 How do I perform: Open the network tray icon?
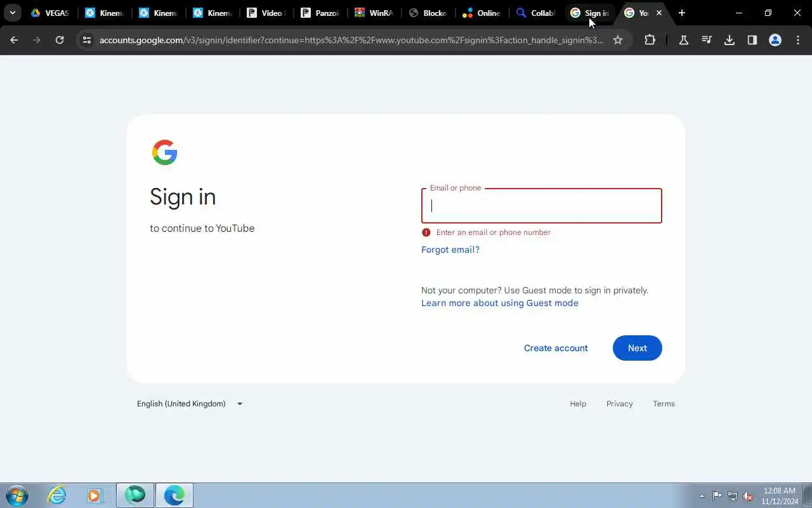(x=733, y=496)
